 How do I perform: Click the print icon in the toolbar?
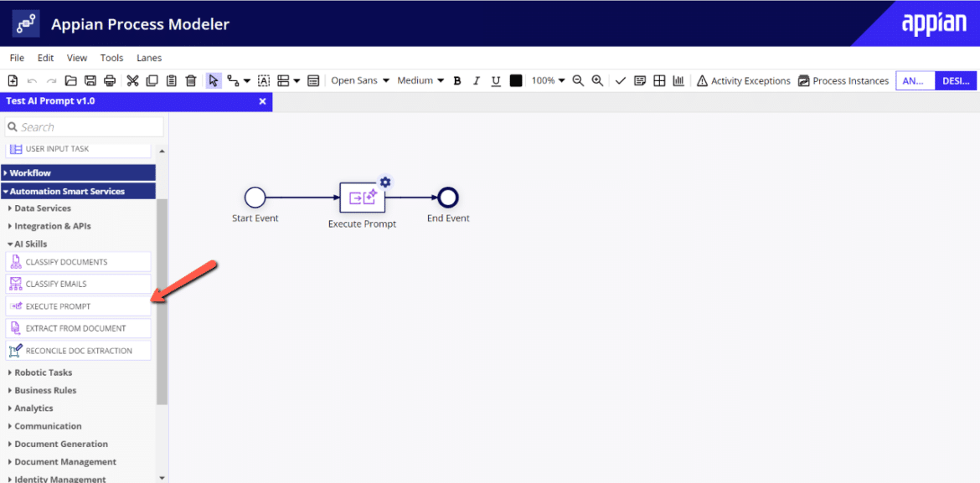click(109, 80)
